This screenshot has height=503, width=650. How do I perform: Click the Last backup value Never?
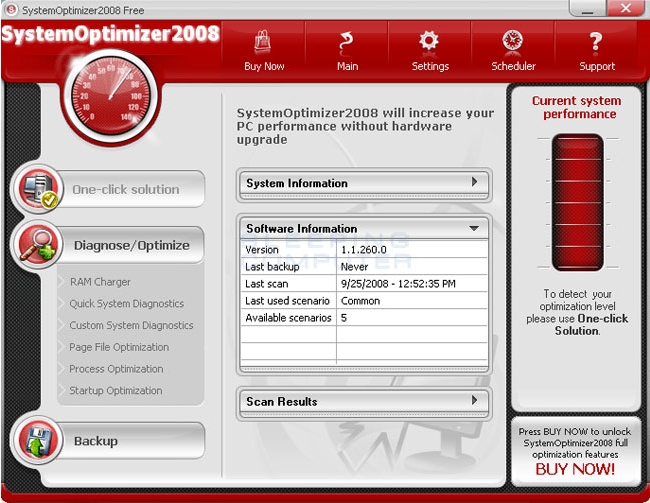pyautogui.click(x=354, y=267)
